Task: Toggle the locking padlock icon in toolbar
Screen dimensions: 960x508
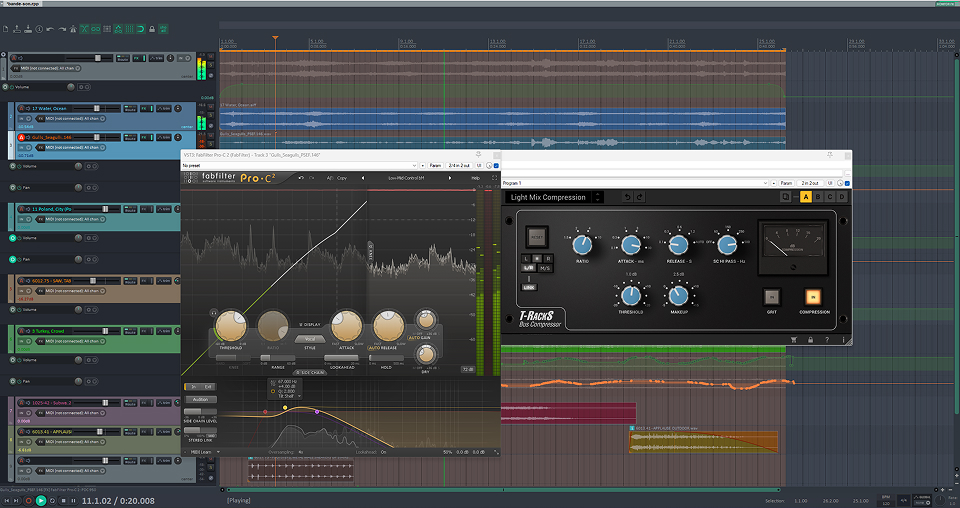Action: click(152, 29)
